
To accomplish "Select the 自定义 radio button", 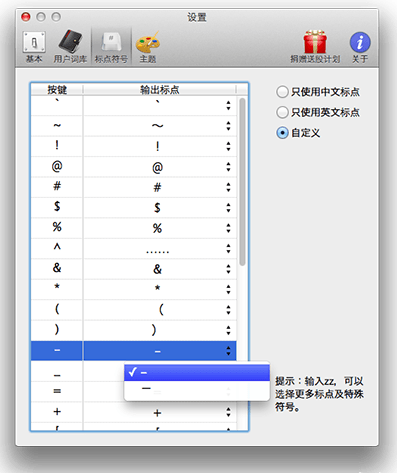I will click(x=282, y=133).
